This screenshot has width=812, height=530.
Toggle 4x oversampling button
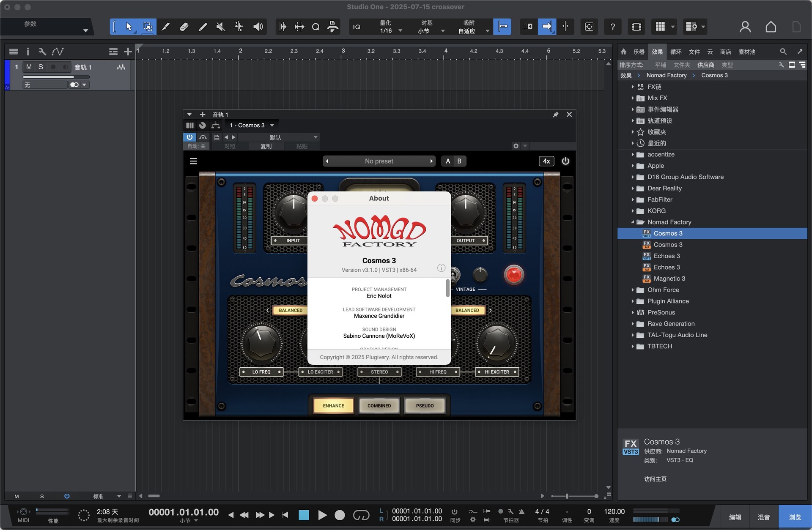pos(546,161)
